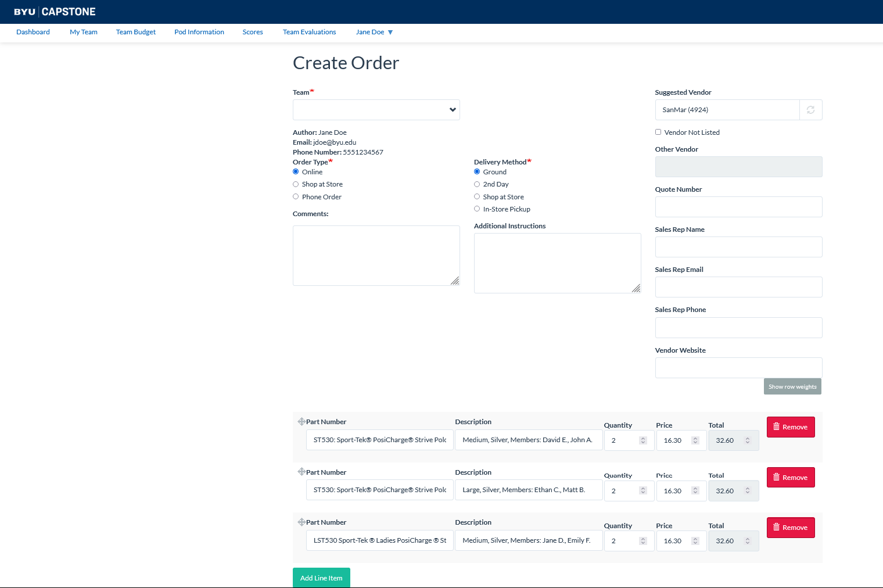Expand the Jane Doe user menu
This screenshot has height=588, width=883.
pos(374,33)
